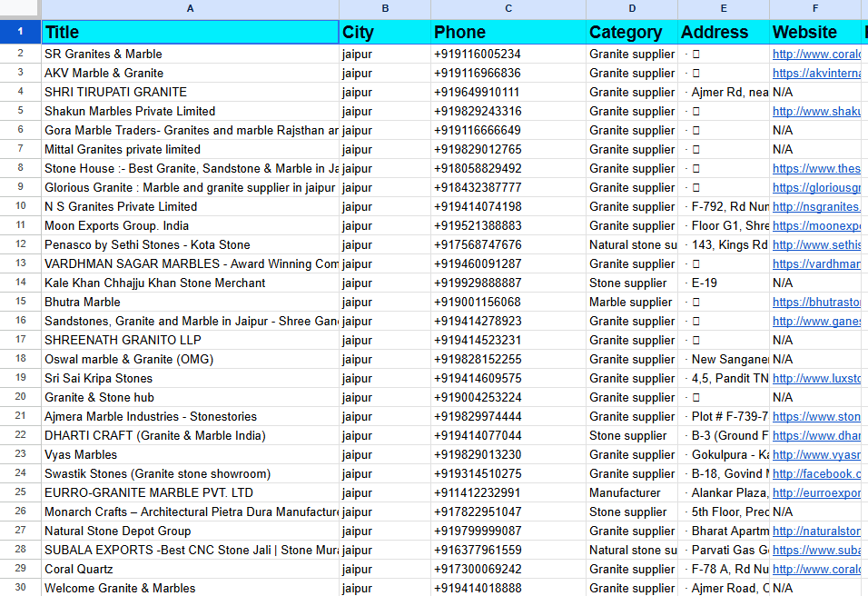Open Vyas Marbles website link
The height and width of the screenshot is (596, 868).
(x=816, y=455)
